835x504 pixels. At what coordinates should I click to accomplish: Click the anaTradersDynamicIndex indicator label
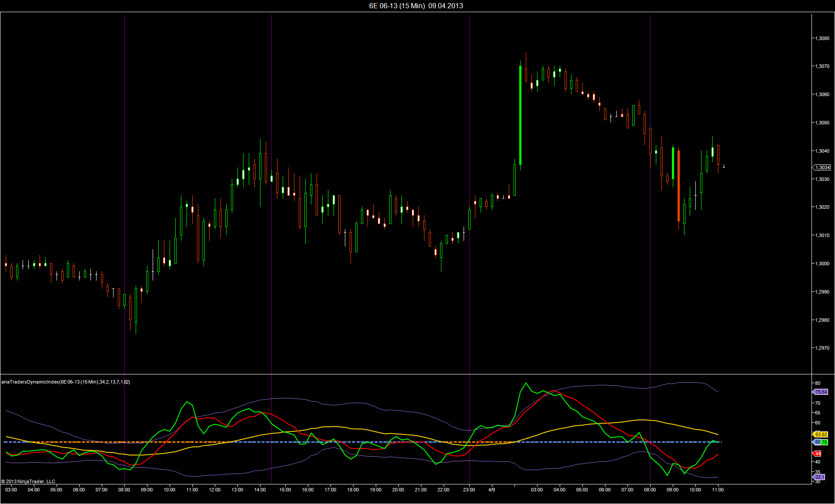click(65, 382)
